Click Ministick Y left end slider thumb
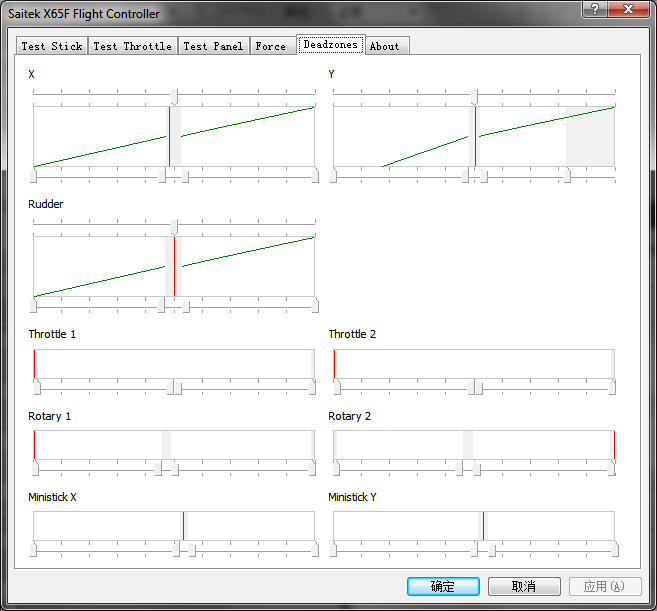This screenshot has width=657, height=611. (334, 549)
